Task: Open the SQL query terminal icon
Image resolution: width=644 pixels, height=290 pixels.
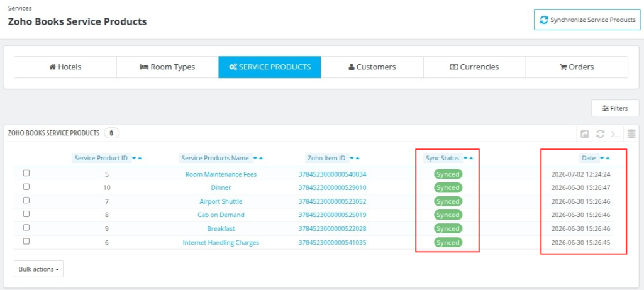Action: pyautogui.click(x=616, y=134)
